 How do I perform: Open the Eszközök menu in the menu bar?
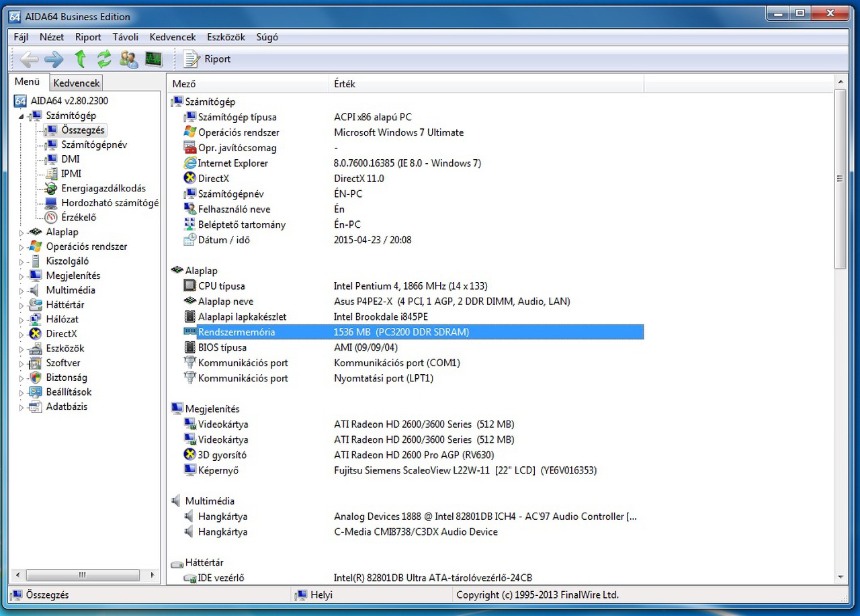click(226, 37)
